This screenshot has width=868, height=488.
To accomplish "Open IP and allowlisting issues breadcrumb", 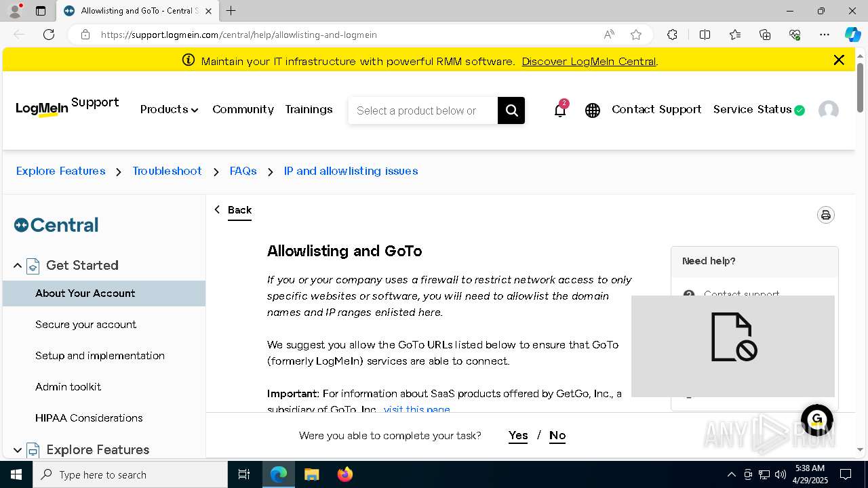I will pos(351,171).
